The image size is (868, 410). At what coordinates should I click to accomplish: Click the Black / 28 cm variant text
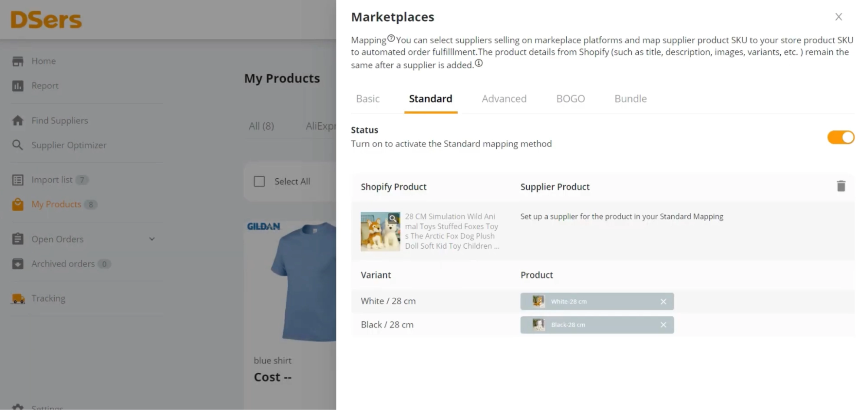[387, 325]
